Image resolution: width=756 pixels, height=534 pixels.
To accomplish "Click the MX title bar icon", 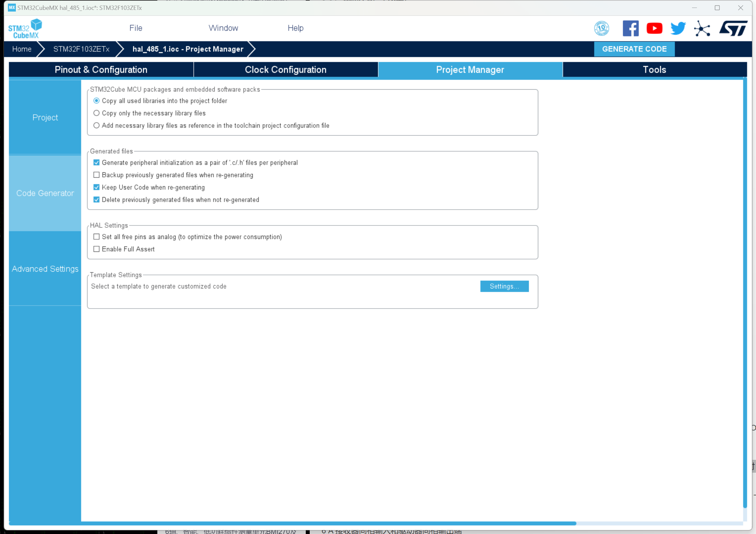I will 12,7.
